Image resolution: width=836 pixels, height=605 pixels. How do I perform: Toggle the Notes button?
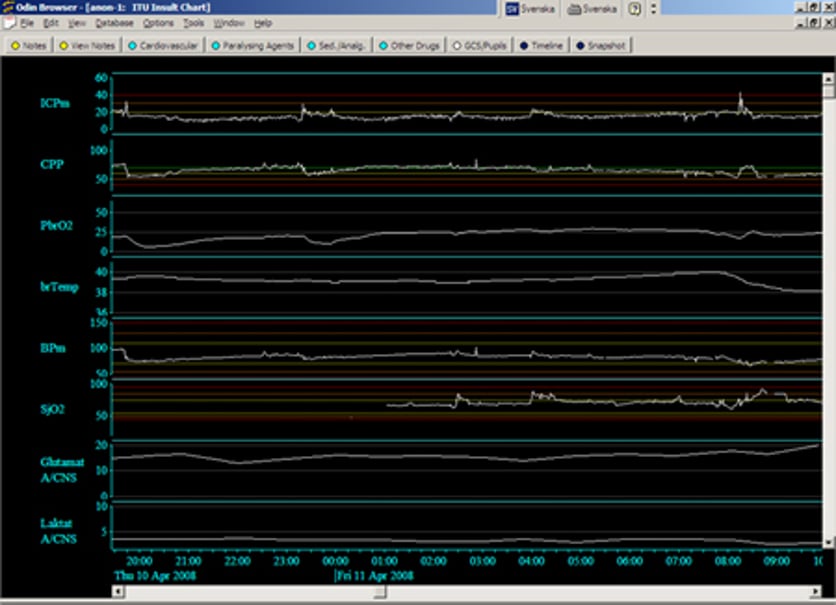[30, 46]
